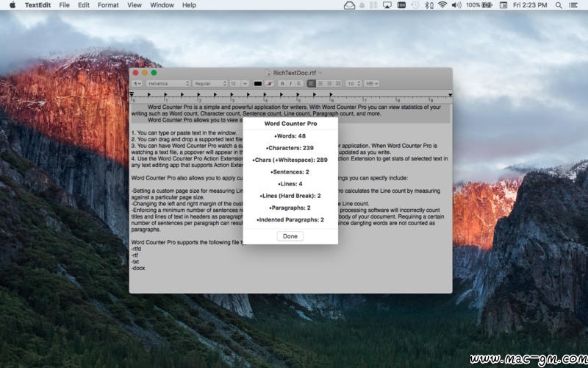588x368 pixels.
Task: Click the Lines: 4 statistic
Action: click(x=290, y=184)
